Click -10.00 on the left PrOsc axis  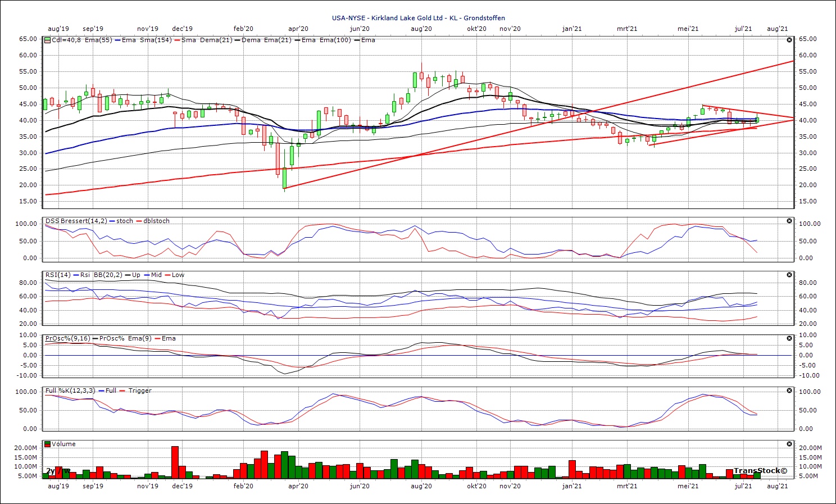[28, 376]
